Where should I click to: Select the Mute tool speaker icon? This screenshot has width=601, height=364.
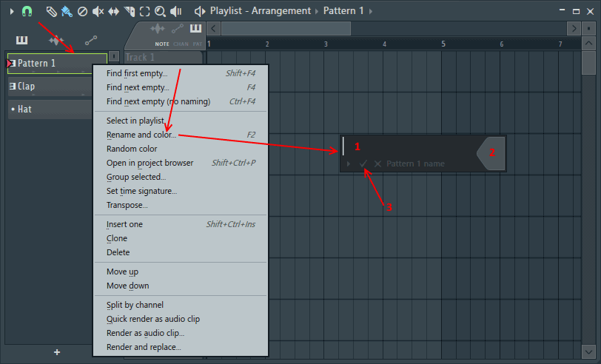tap(98, 11)
